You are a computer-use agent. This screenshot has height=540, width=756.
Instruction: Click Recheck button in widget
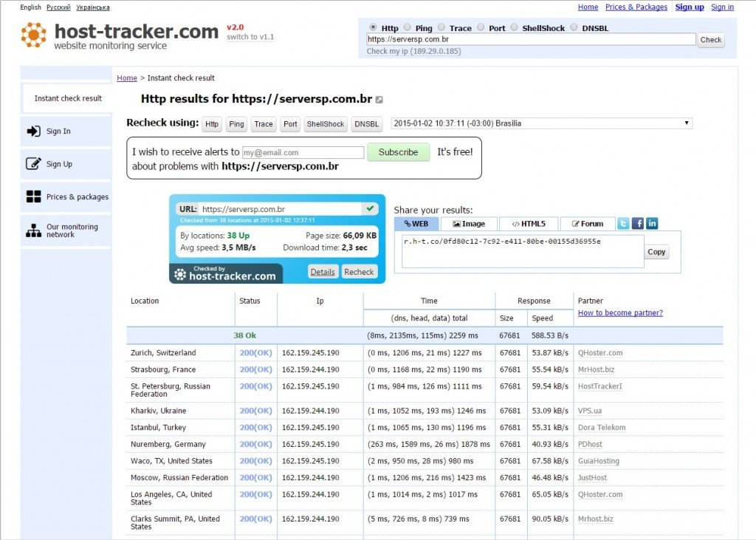(359, 272)
